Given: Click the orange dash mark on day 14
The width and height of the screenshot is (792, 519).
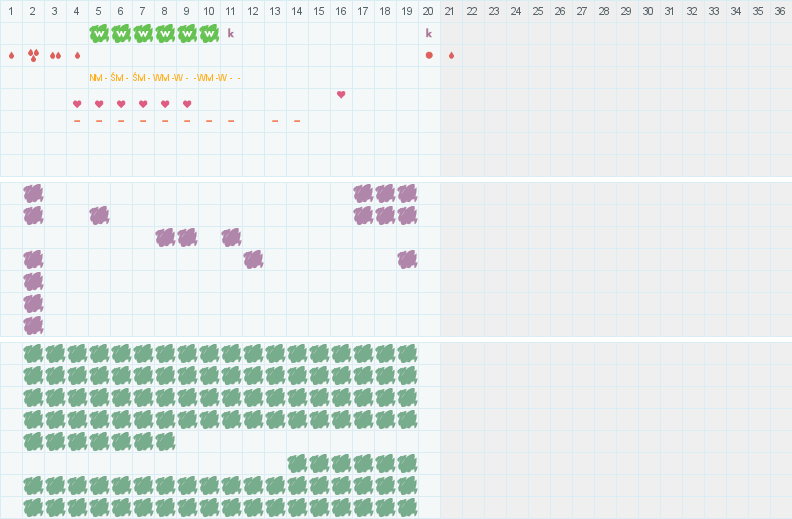Looking at the screenshot, I should coord(297,121).
